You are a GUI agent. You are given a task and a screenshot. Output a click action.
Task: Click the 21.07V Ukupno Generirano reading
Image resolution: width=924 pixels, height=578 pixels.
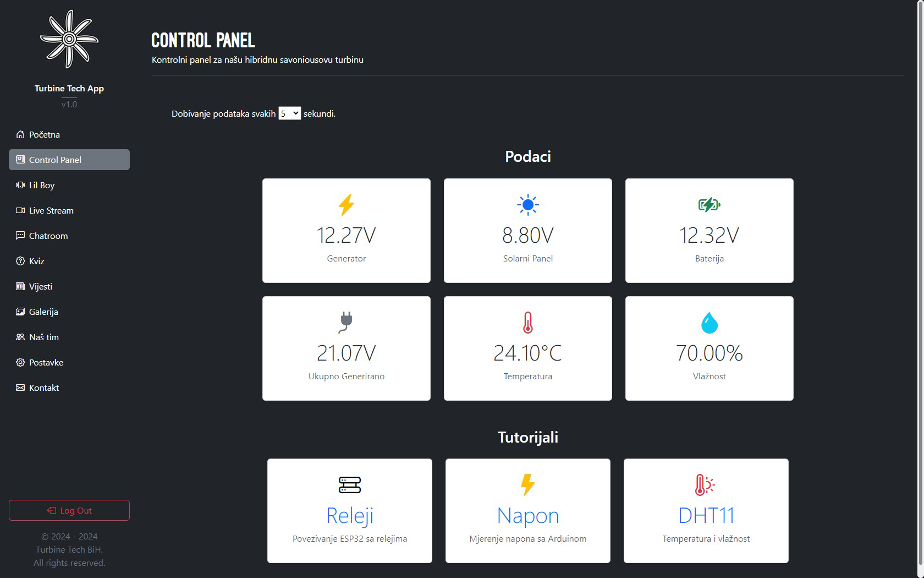point(346,353)
